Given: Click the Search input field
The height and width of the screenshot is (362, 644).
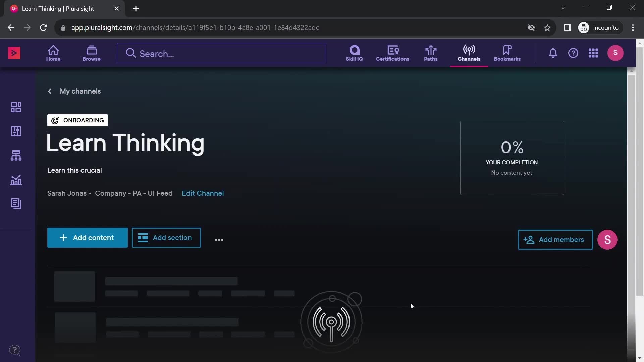Looking at the screenshot, I should point(221,53).
